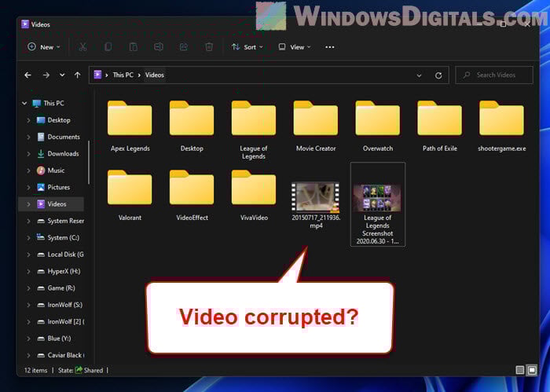Select the Valorant folder
550x392 pixels.
[130, 196]
